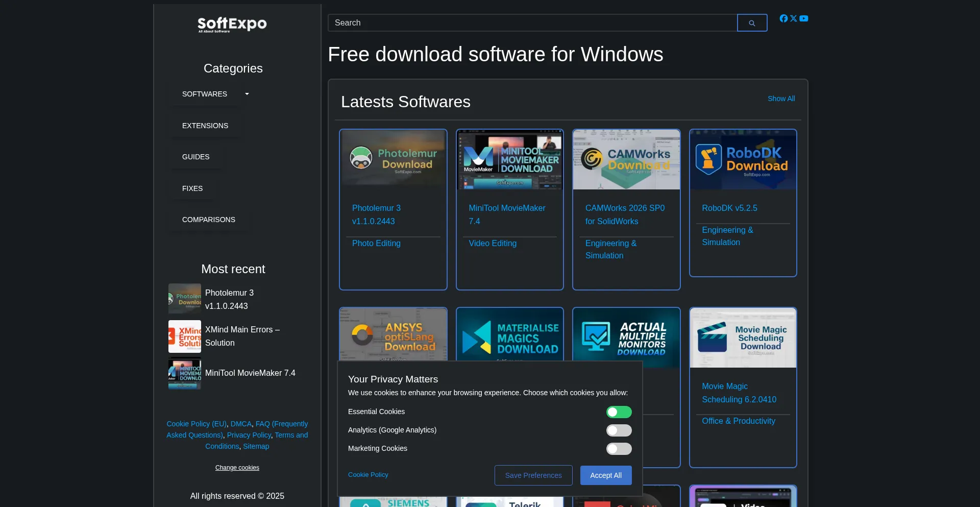This screenshot has width=980, height=507.
Task: Toggle the Essential Cookies switch
Action: [x=619, y=412]
